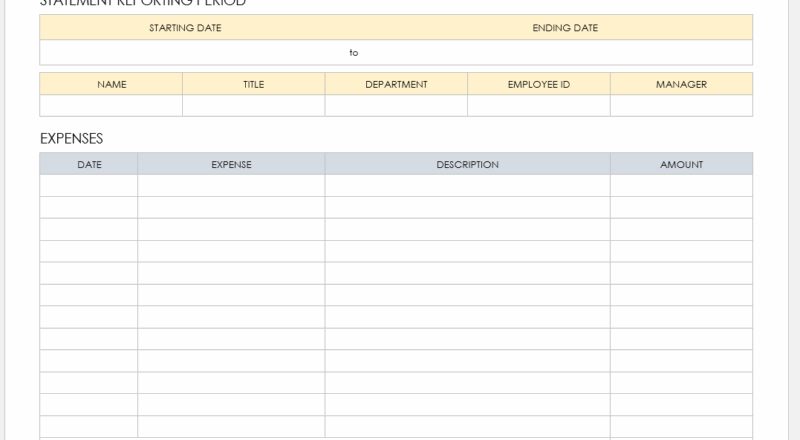Click the empty cell under EMPLOYEE ID
Viewport: 800px width, 440px height.
pos(539,106)
